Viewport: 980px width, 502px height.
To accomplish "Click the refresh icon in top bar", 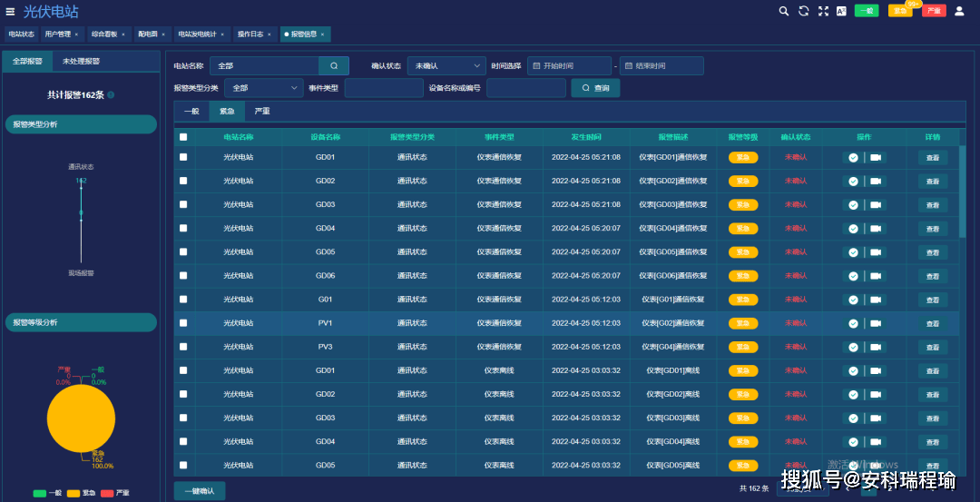I will 804,11.
